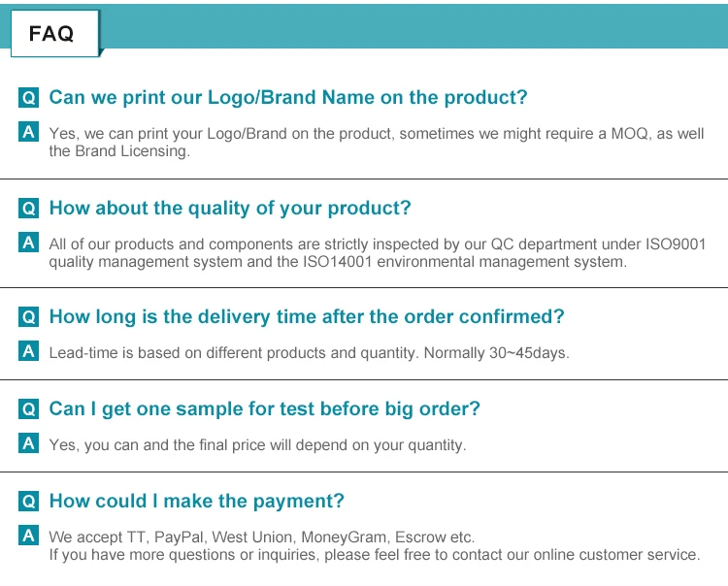Screen dimensions: 728x586
Task: Click the teal header bar next to FAQ
Action: (417, 26)
